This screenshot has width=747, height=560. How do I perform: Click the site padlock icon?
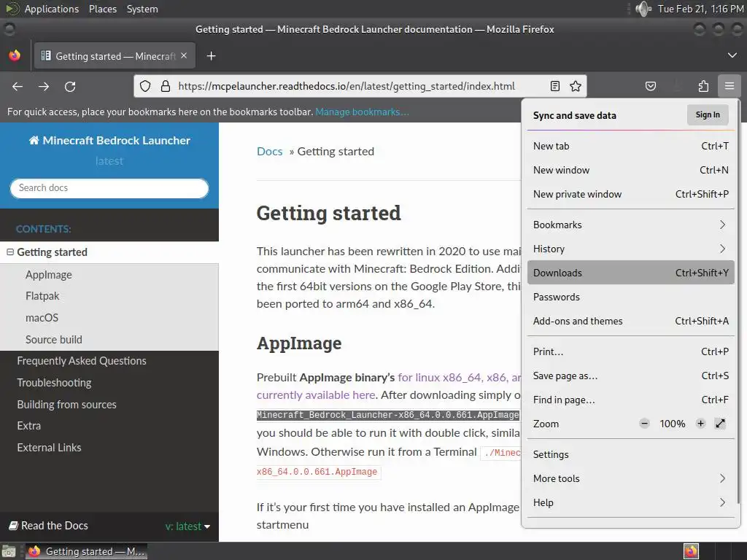point(166,86)
